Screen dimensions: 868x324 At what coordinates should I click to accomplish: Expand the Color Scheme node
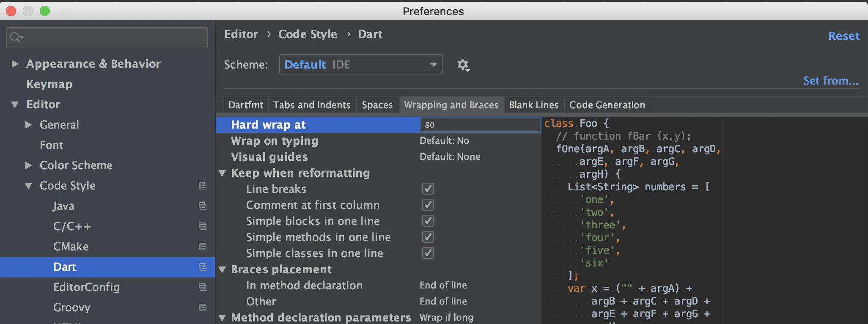[28, 165]
